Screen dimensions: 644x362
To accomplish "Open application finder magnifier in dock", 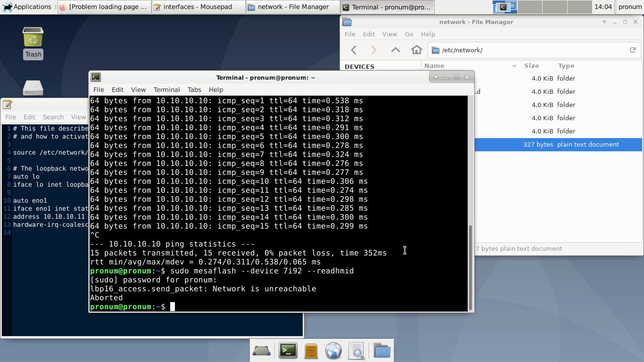I will click(x=357, y=351).
